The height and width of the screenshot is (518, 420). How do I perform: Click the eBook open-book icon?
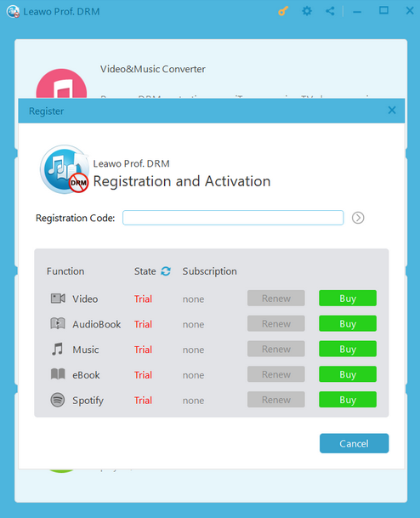(58, 374)
